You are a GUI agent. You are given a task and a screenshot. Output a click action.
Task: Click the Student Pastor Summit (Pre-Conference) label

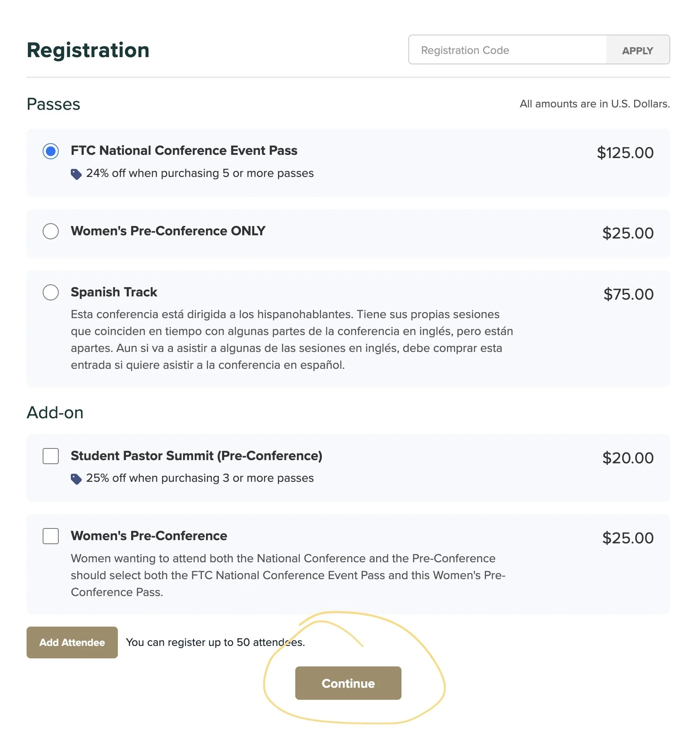pyautogui.click(x=196, y=456)
